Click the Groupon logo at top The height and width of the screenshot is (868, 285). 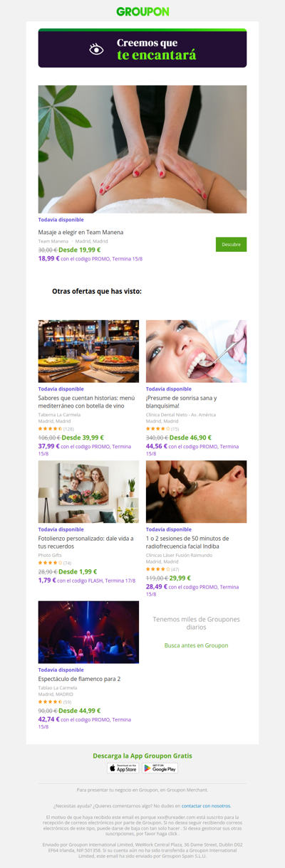(142, 11)
